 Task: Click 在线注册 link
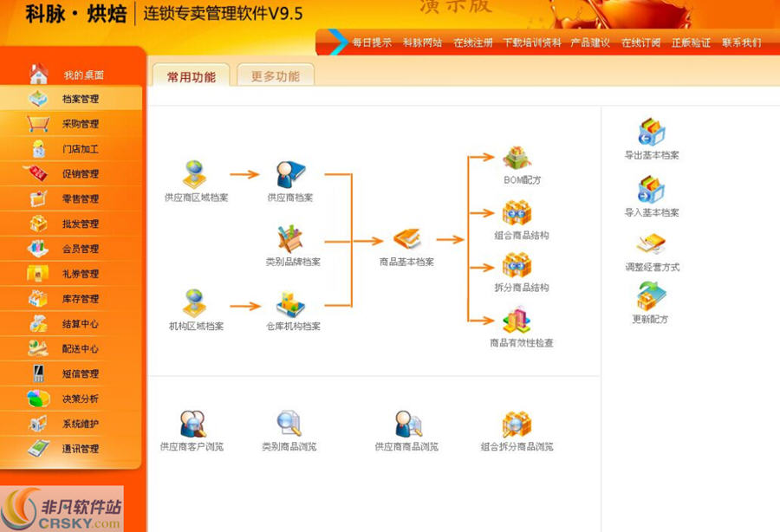(472, 42)
